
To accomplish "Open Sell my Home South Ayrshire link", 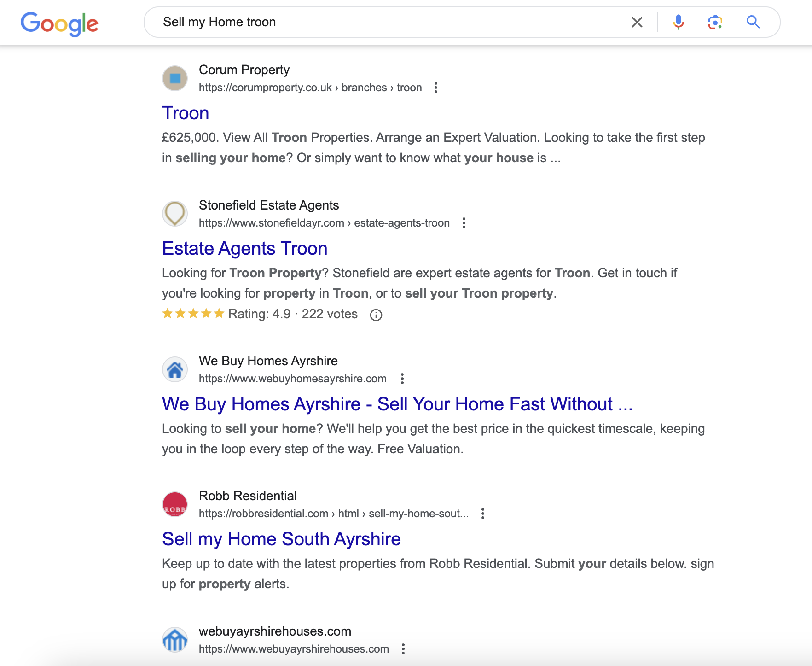I will [281, 539].
